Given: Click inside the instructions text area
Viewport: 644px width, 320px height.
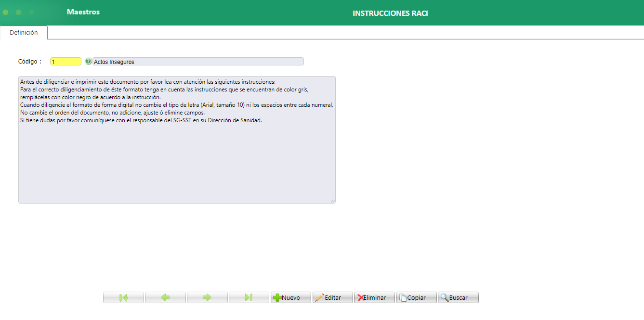Looking at the screenshot, I should [x=177, y=140].
